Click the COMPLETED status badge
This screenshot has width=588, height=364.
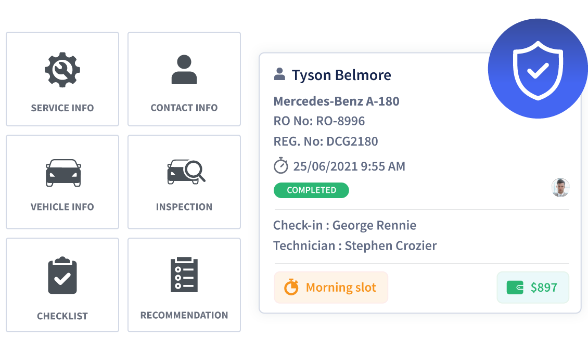click(x=311, y=190)
